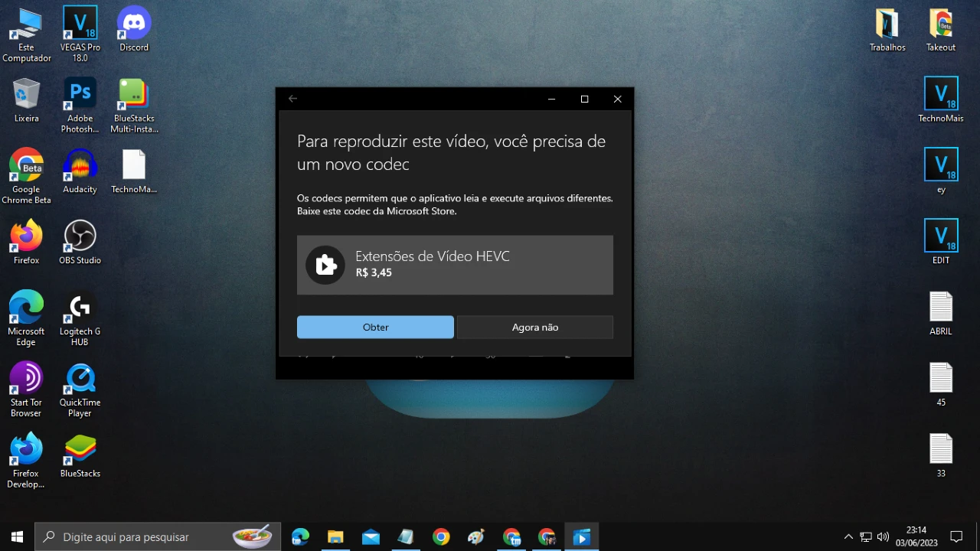Open the Action Center

click(957, 536)
